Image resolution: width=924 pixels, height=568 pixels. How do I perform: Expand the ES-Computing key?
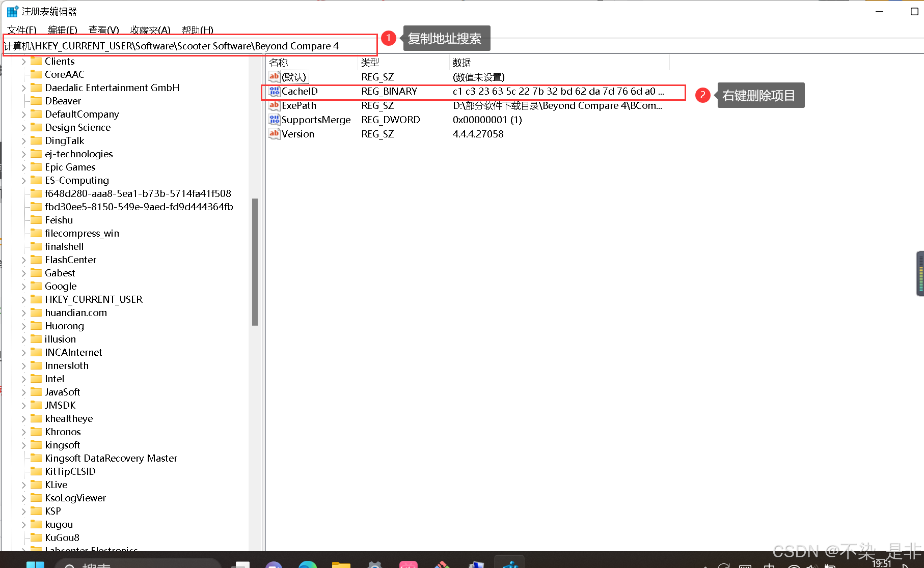[x=23, y=180]
